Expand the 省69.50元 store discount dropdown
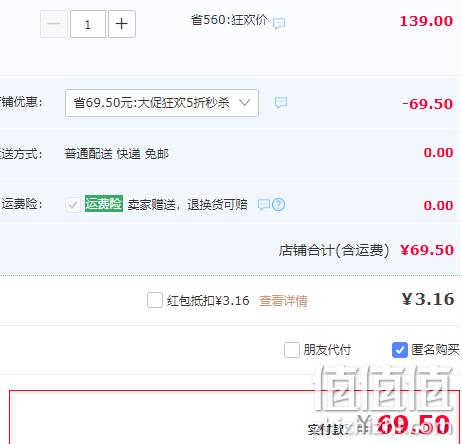Image resolution: width=462 pixels, height=444 pixels. pos(162,103)
